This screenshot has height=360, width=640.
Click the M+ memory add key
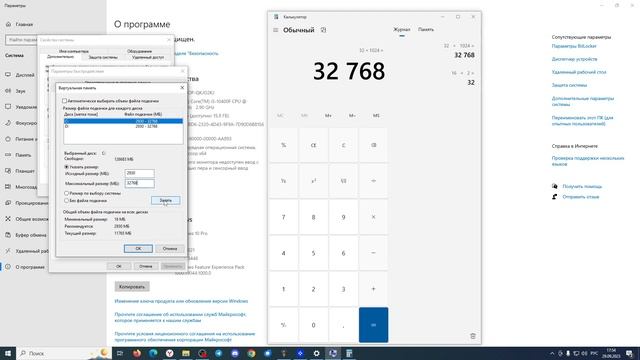[x=328, y=116]
